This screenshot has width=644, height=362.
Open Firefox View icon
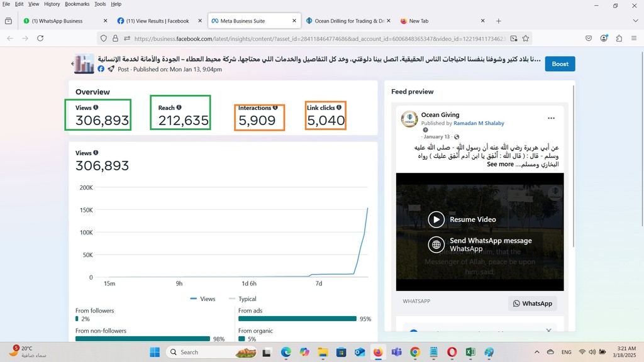8,21
